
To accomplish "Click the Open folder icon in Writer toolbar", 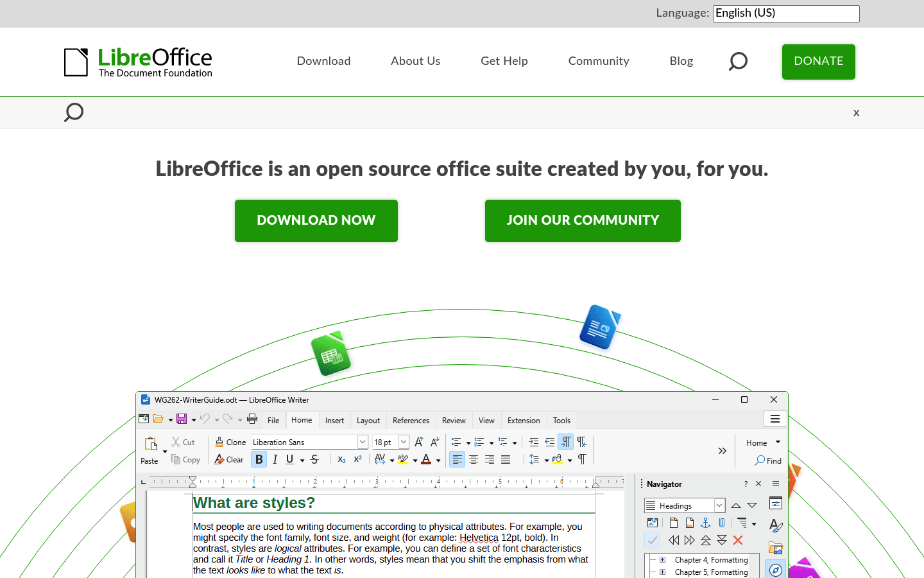I will (x=158, y=419).
